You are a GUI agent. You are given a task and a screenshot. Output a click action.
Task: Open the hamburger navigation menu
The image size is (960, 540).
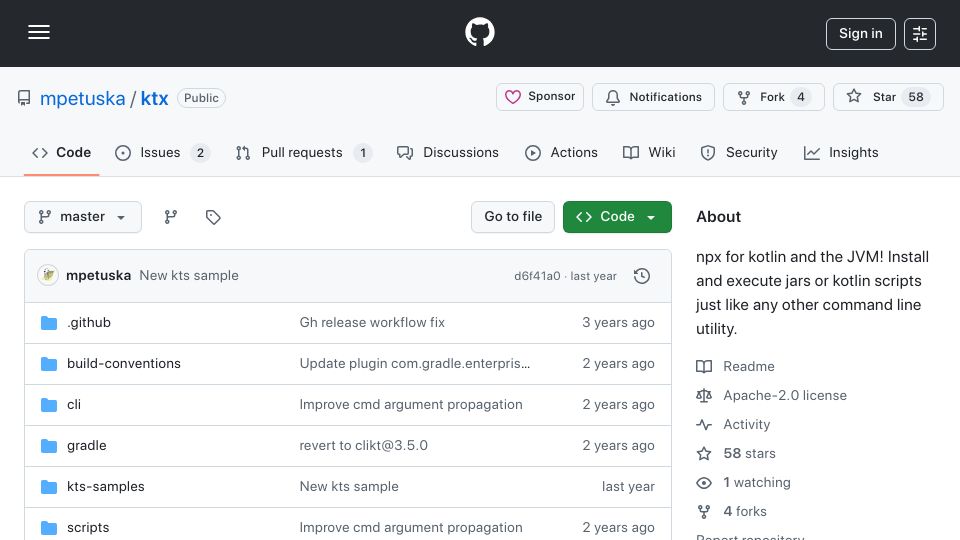pos(39,32)
